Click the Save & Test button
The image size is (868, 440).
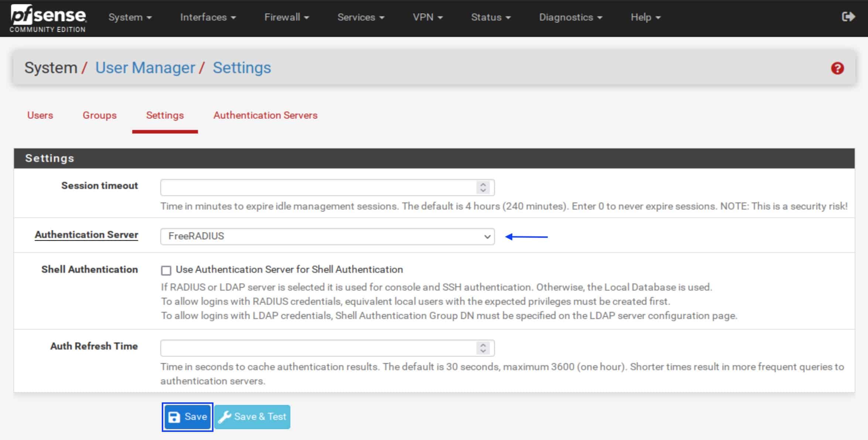252,417
